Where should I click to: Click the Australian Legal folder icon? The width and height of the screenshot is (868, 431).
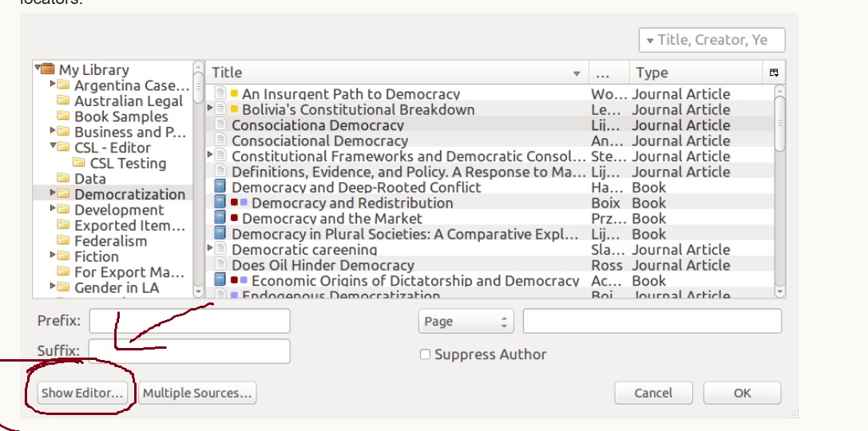coord(64,101)
